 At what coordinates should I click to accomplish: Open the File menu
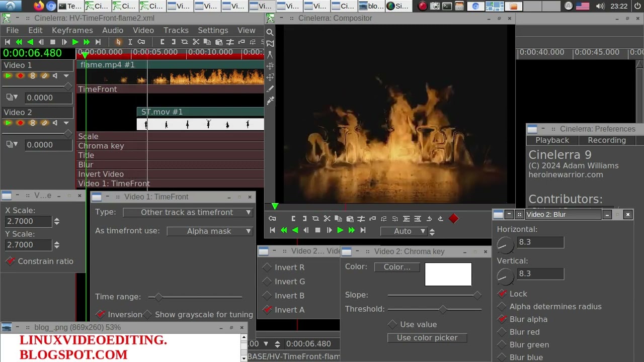click(13, 30)
